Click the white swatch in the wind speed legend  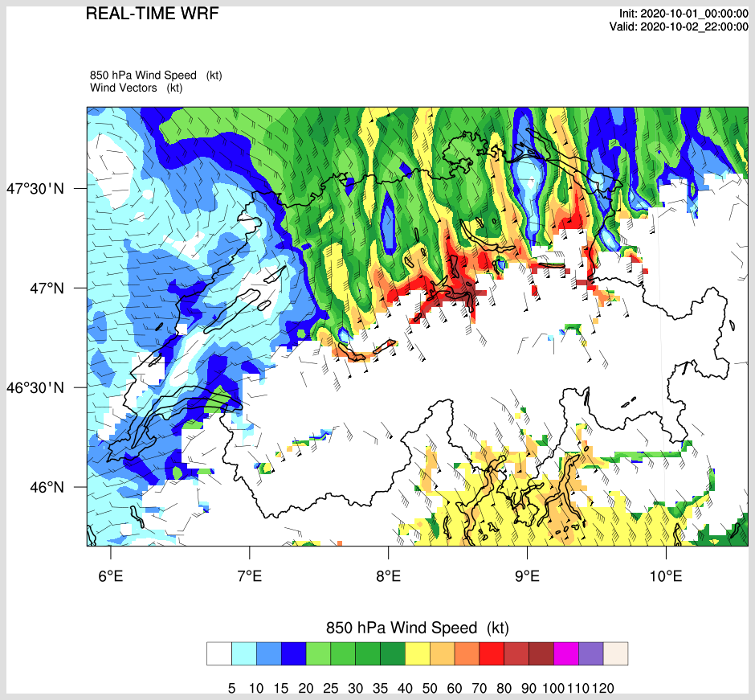pos(219,653)
